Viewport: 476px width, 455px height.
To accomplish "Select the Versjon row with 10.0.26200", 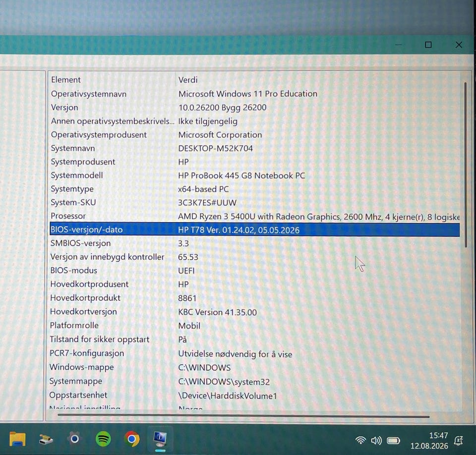I will point(255,108).
